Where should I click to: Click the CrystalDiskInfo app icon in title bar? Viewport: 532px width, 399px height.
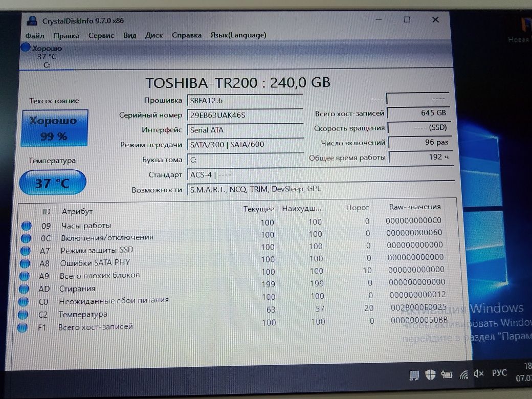[32, 21]
